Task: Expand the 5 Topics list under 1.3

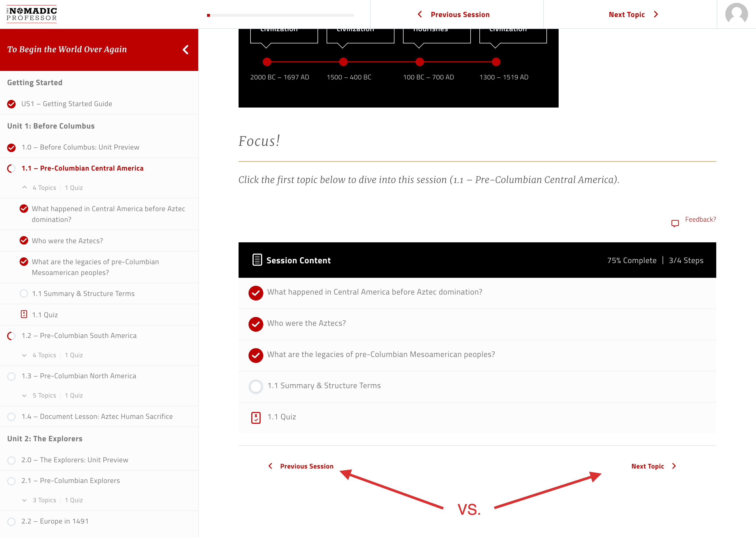Action: pos(24,396)
